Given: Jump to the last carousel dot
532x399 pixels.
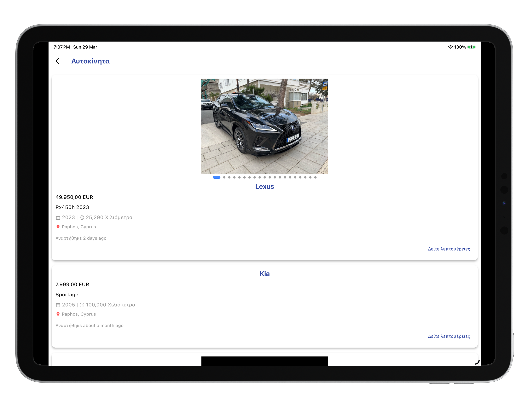Looking at the screenshot, I should [315, 177].
